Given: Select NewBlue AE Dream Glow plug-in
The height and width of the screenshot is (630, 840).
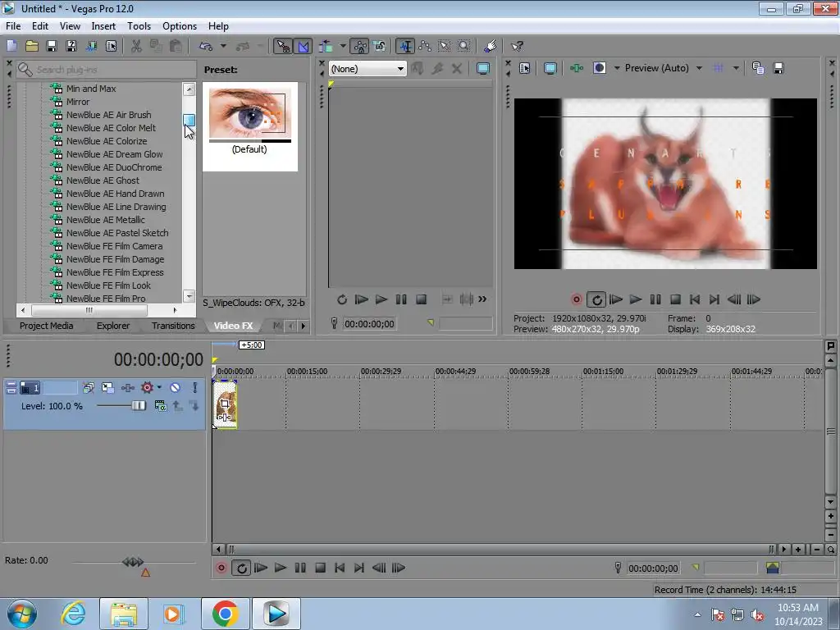Looking at the screenshot, I should tap(114, 154).
